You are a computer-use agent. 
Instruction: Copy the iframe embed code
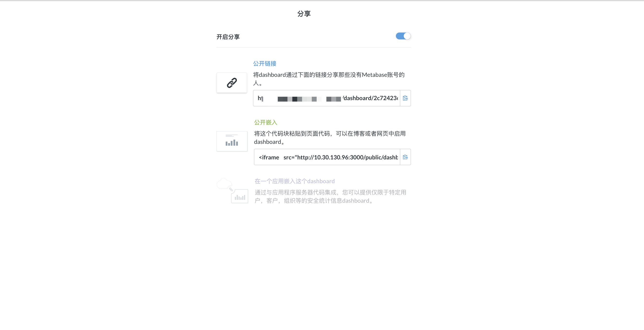[405, 157]
